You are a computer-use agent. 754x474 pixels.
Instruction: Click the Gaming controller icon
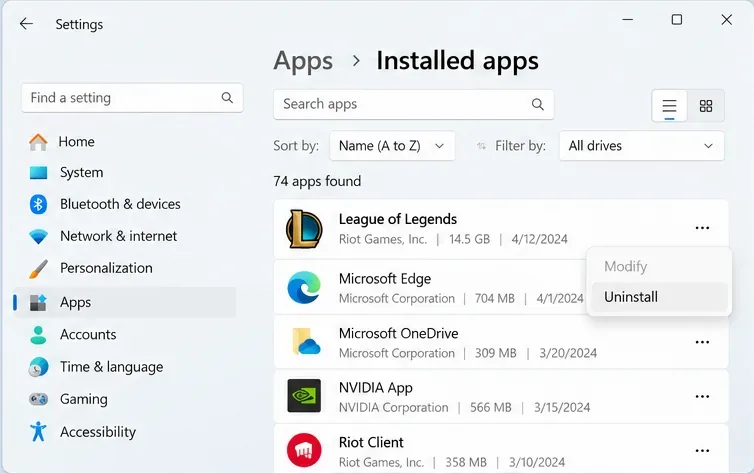[38, 399]
